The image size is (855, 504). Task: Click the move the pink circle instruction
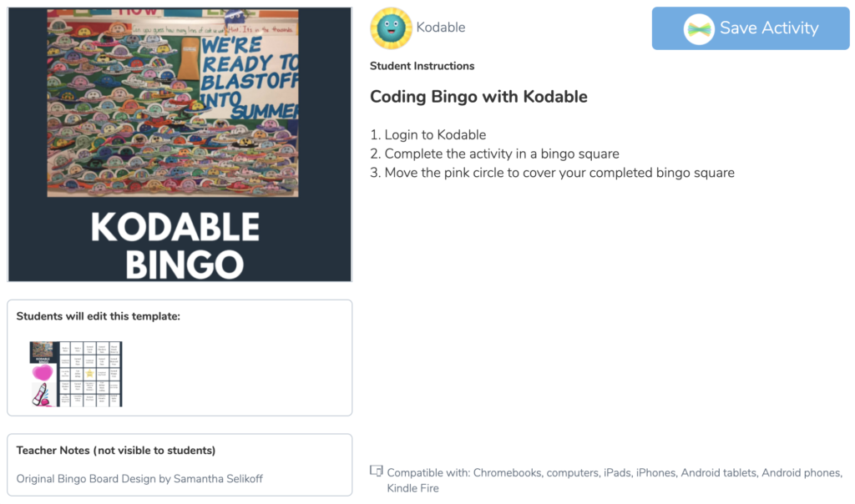click(552, 173)
